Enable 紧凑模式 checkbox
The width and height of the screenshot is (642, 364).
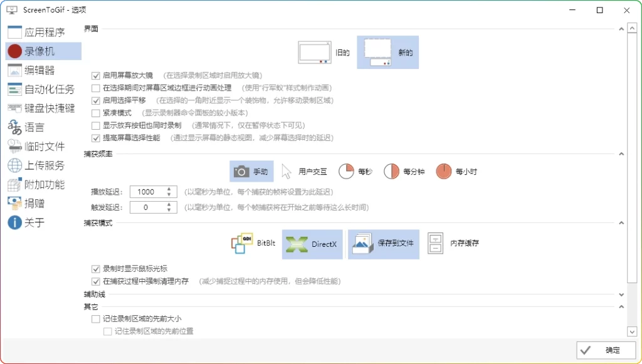[x=96, y=113]
